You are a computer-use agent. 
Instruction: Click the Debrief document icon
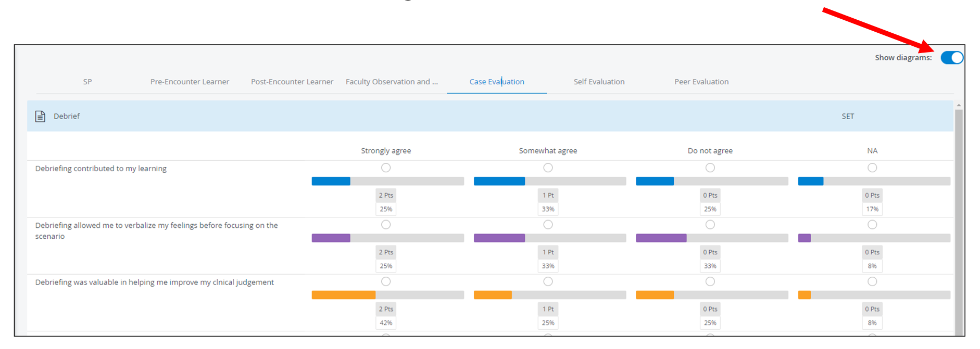pos(40,116)
